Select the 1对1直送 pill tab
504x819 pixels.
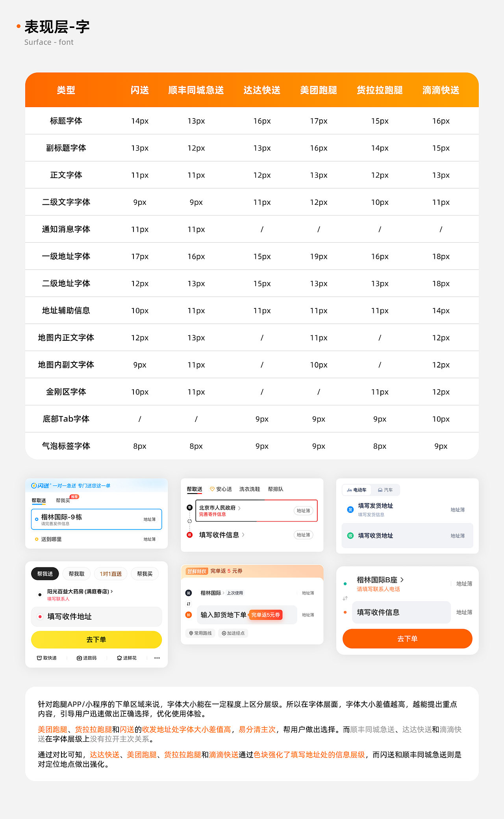(111, 574)
